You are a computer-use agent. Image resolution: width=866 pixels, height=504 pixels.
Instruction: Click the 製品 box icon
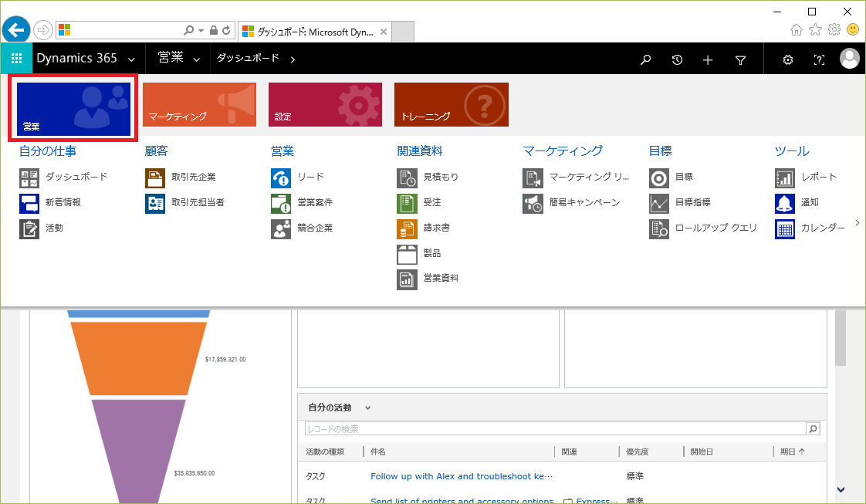tap(407, 255)
